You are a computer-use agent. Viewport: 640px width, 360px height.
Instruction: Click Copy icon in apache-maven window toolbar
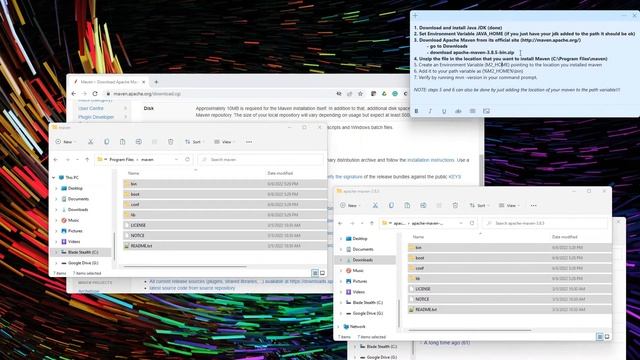pyautogui.click(x=391, y=205)
